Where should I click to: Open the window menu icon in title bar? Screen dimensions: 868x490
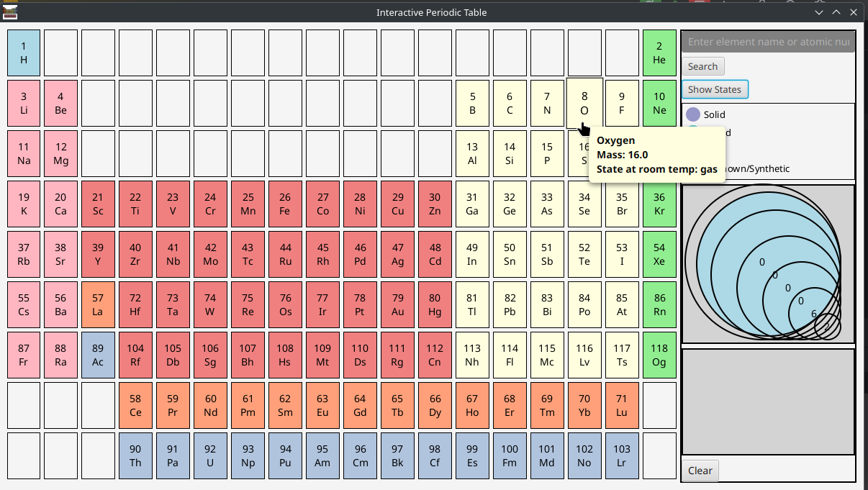click(x=9, y=12)
